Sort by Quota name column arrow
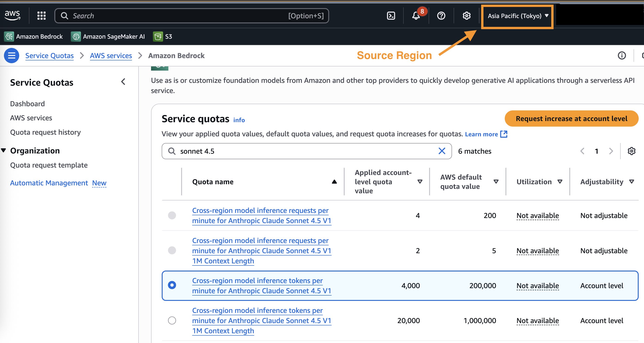The image size is (644, 343). (334, 182)
